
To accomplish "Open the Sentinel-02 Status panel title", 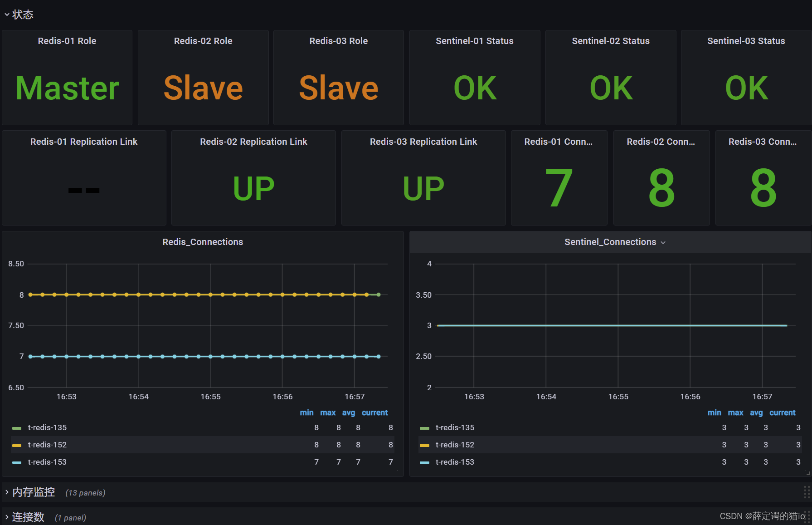I will tap(611, 41).
